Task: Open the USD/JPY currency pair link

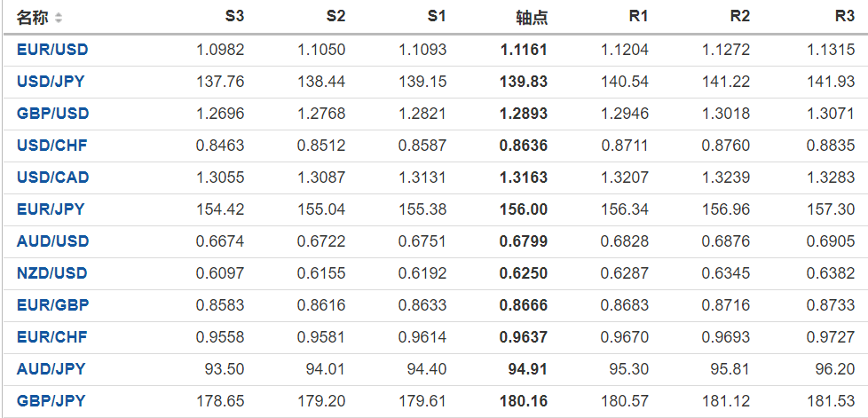Action: (x=51, y=82)
